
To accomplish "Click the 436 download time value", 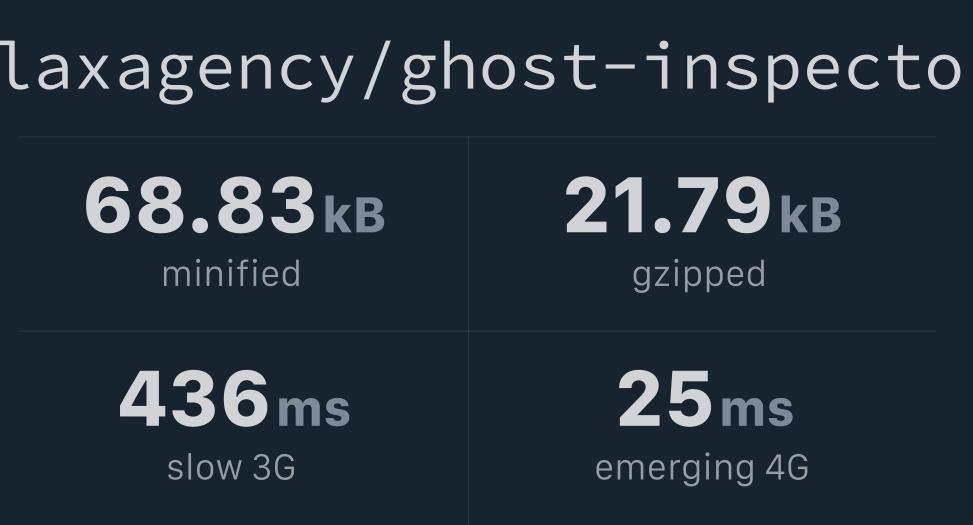I will [x=194, y=399].
